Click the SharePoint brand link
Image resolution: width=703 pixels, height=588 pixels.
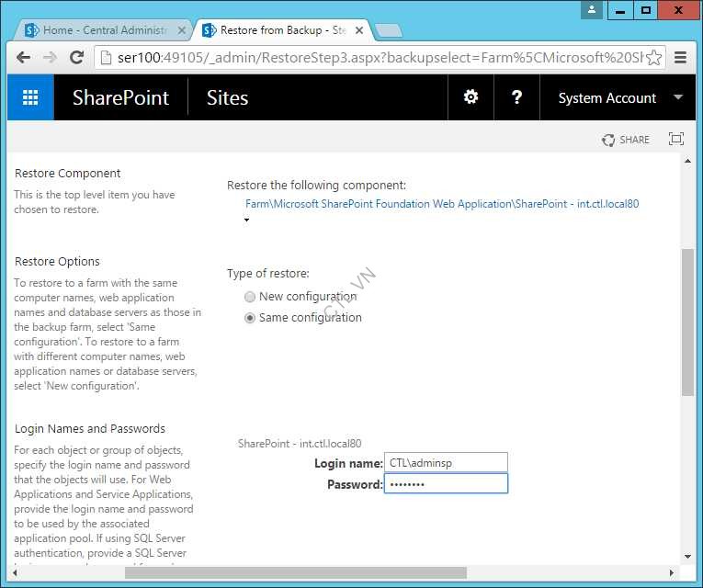120,97
